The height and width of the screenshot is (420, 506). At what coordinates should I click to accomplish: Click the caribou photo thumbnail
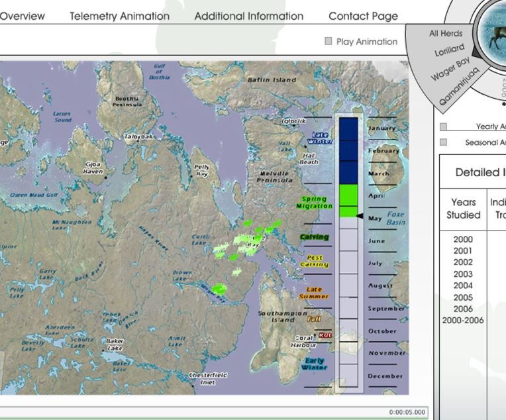coord(493,34)
